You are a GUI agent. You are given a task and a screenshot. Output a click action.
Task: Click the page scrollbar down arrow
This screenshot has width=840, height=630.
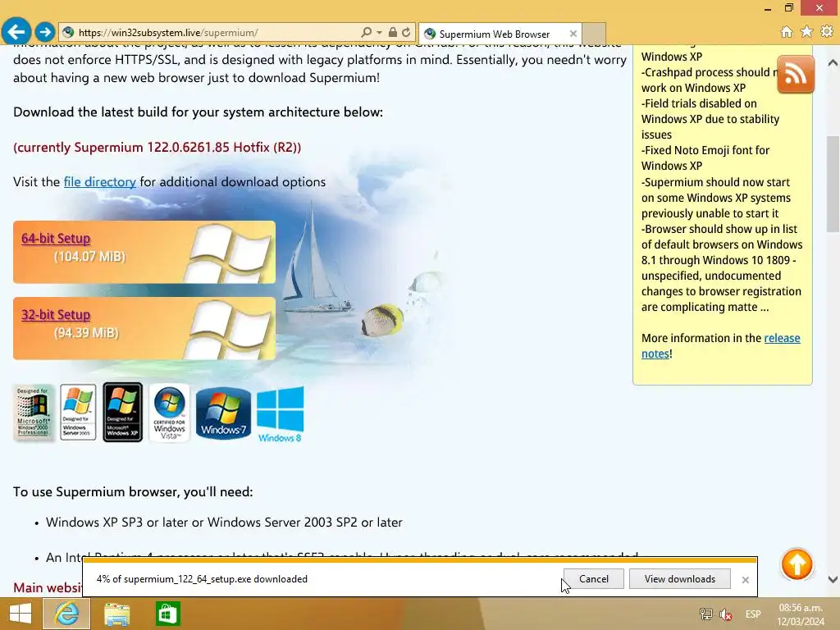(x=833, y=579)
